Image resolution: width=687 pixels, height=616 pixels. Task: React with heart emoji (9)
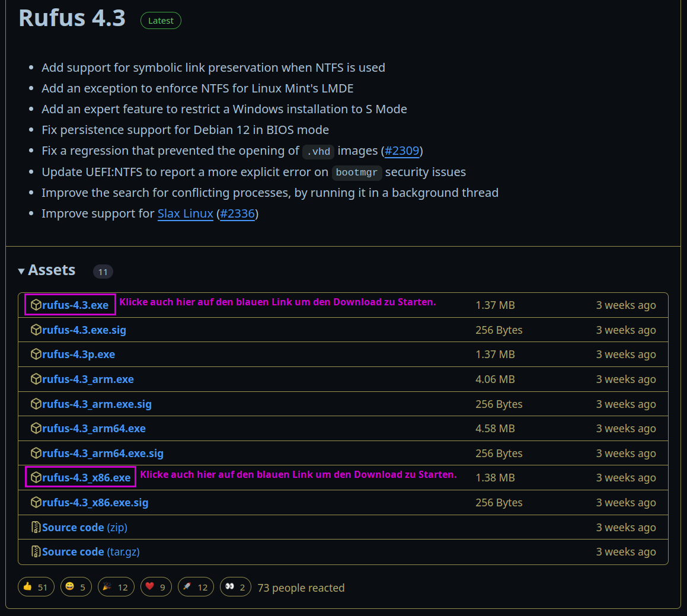[x=156, y=587]
